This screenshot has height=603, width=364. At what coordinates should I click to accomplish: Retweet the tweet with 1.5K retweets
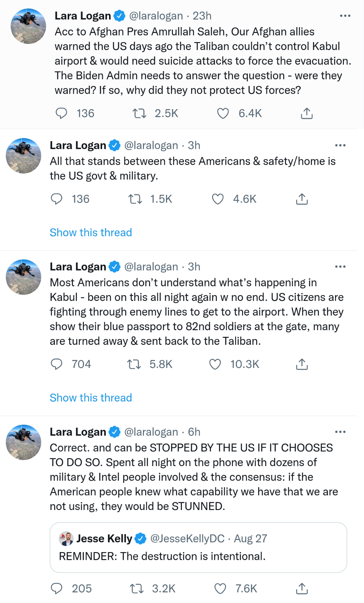pyautogui.click(x=135, y=199)
